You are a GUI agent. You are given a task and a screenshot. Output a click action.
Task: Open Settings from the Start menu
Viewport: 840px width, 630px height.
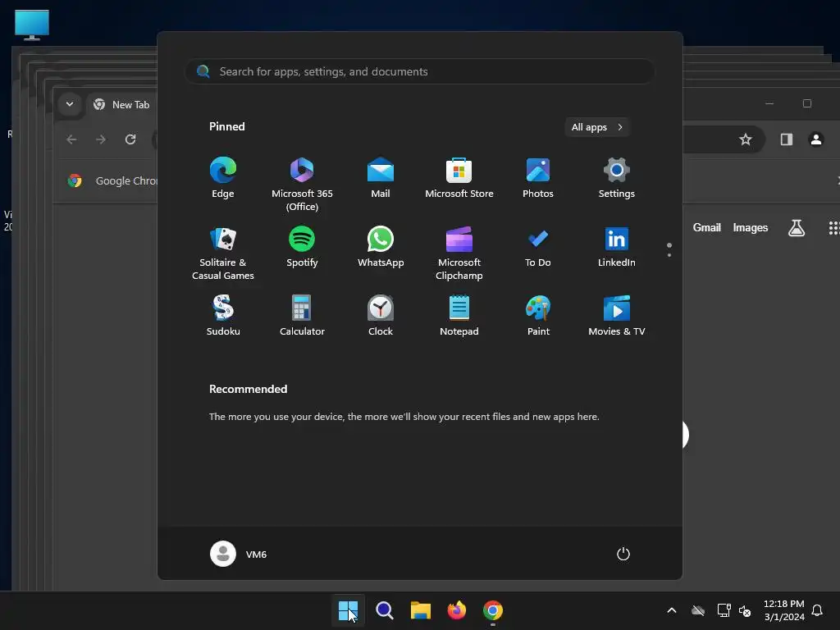tap(617, 178)
